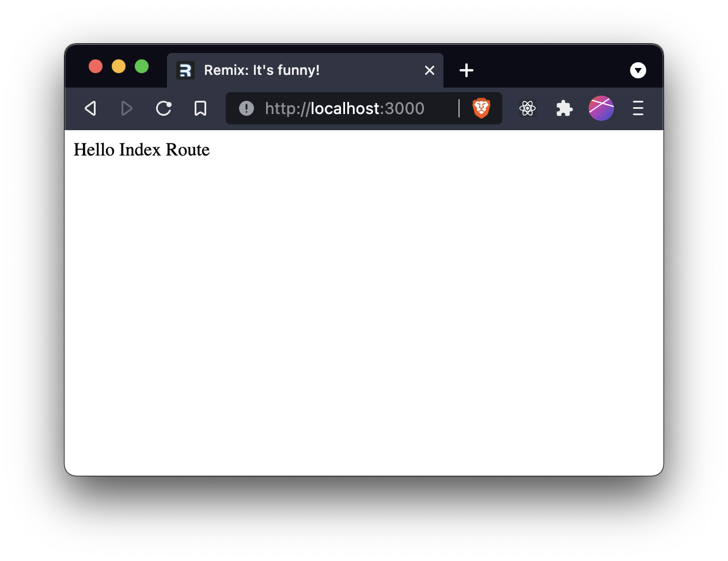Select the "Remix: It's funny!" tab title
The width and height of the screenshot is (728, 561).
coord(261,70)
